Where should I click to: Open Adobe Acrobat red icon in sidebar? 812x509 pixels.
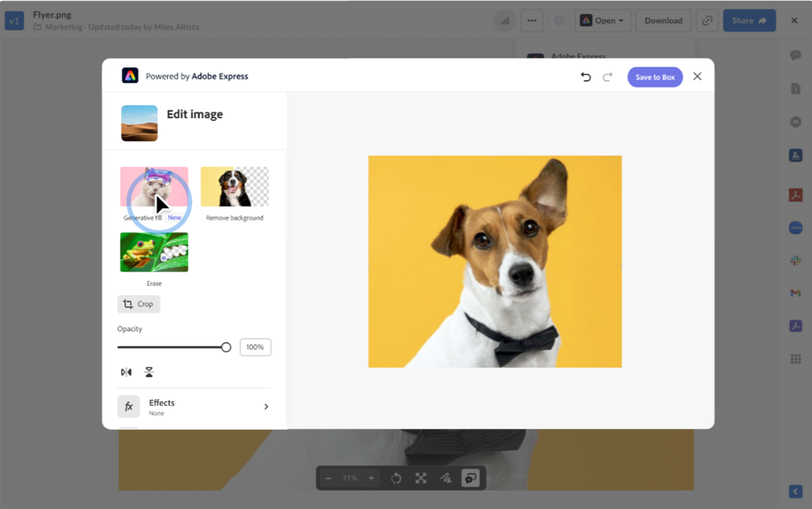pos(796,195)
